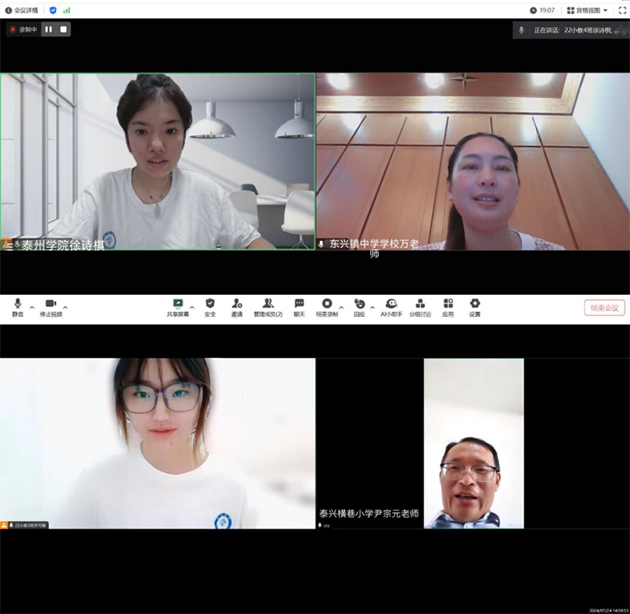Stop the recording with the square button
Image resolution: width=630 pixels, height=614 pixels.
click(63, 30)
